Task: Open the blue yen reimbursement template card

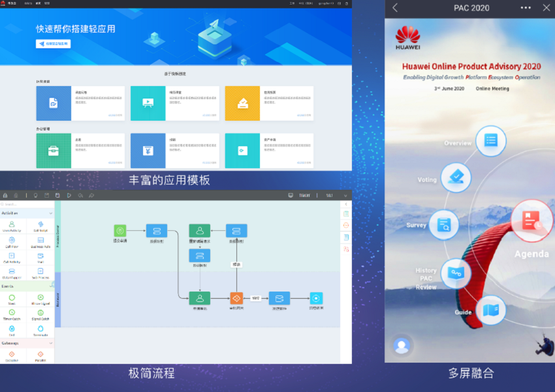Action: (175, 151)
